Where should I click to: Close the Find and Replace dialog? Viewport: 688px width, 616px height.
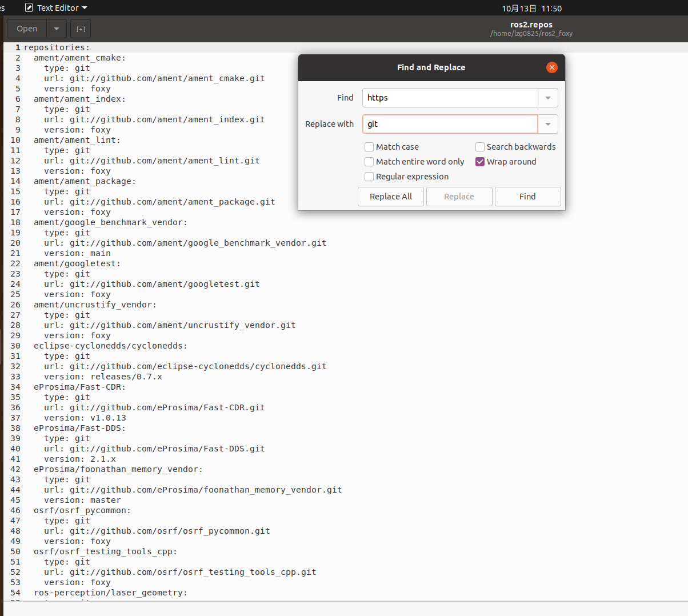551,67
